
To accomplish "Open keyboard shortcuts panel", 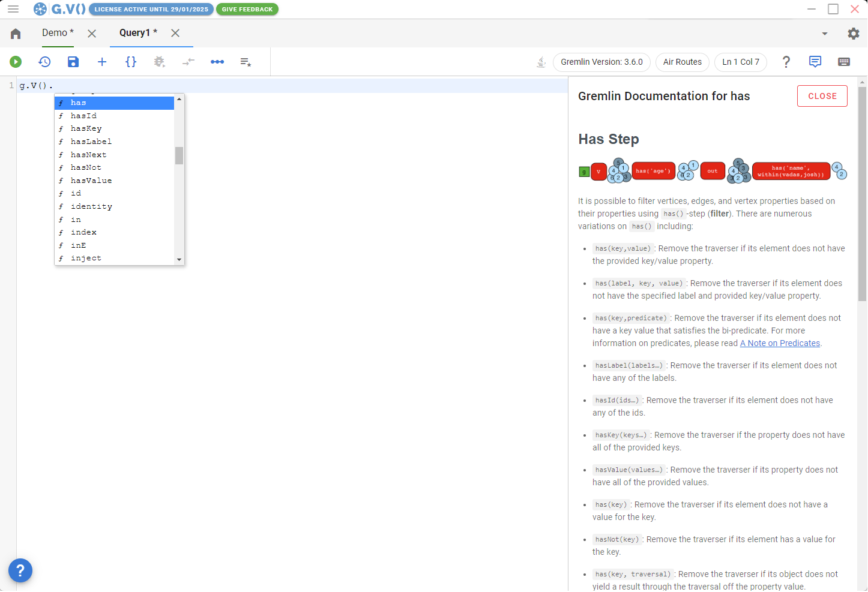I will [844, 62].
